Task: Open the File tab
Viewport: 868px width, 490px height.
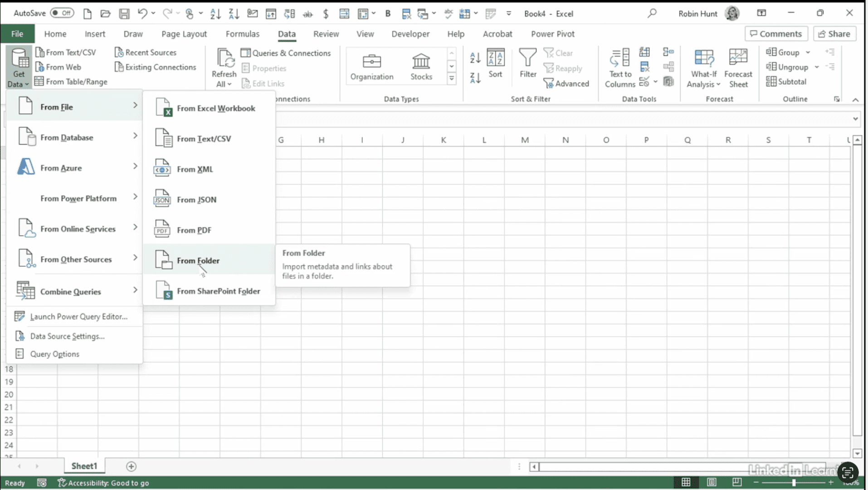Action: [17, 34]
